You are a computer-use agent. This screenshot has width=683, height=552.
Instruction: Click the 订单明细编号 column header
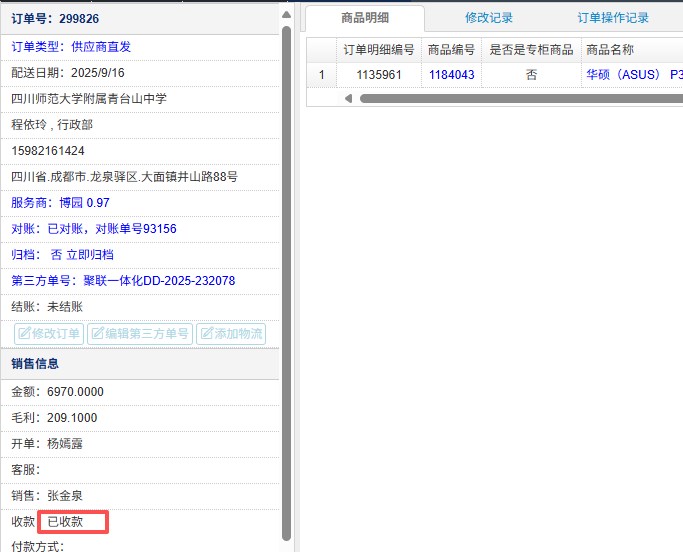click(x=378, y=50)
